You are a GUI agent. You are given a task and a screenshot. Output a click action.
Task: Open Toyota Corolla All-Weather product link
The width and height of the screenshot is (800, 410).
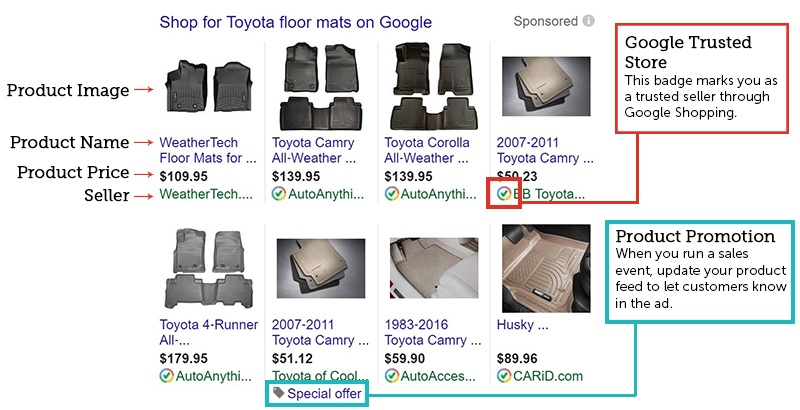tap(425, 150)
